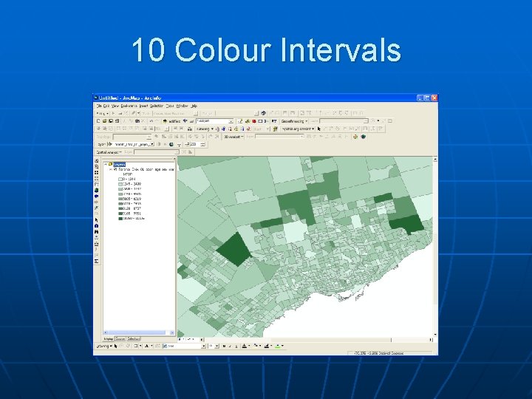Viewport: 532px width, 399px height.
Task: Click the ArcScene icon on 3D Analyst toolbar
Action: point(355,137)
